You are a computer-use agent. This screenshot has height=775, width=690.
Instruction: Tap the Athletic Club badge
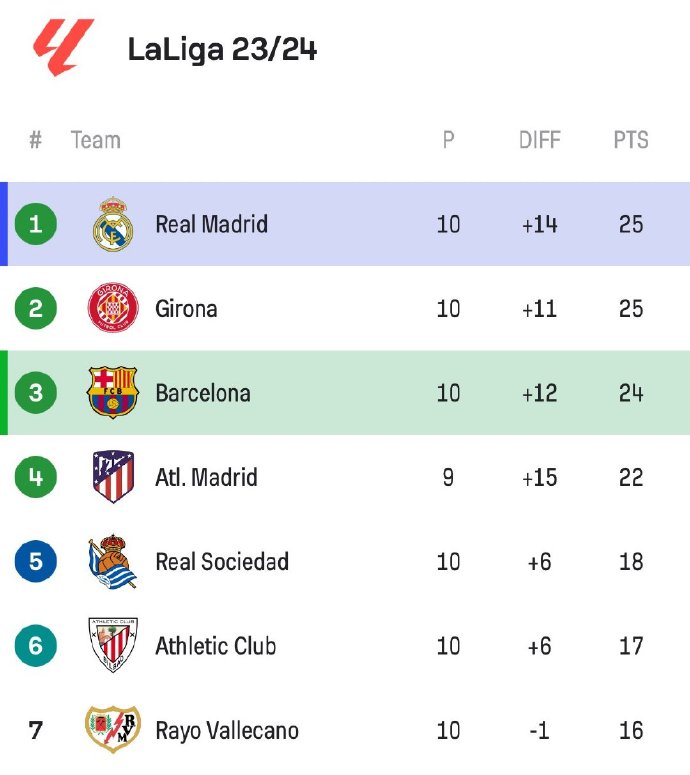[112, 645]
